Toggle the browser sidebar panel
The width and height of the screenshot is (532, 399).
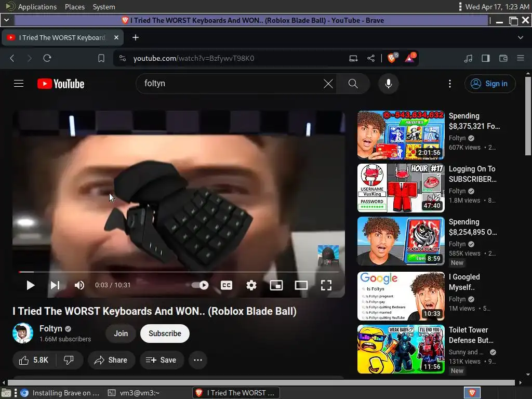click(486, 58)
